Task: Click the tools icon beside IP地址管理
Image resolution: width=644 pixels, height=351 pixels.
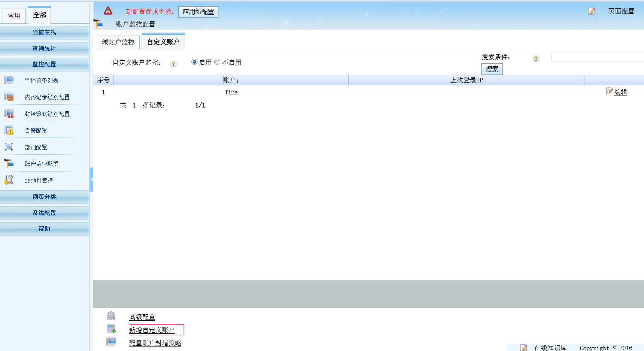Action: [x=9, y=180]
